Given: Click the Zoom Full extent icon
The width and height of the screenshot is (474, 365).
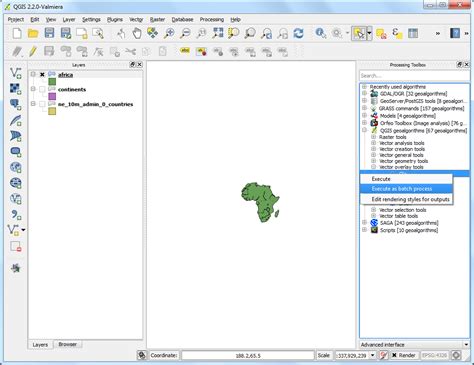Looking at the screenshot, I should (218, 33).
